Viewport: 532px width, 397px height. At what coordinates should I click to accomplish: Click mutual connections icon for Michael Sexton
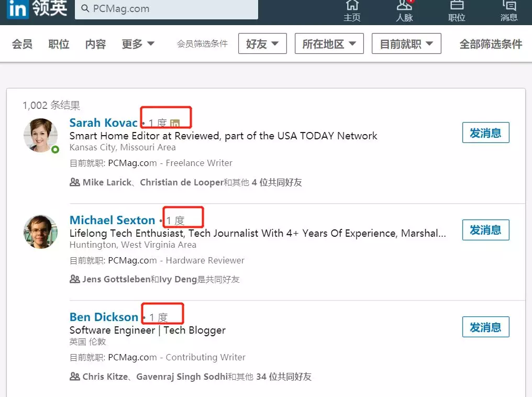point(75,279)
